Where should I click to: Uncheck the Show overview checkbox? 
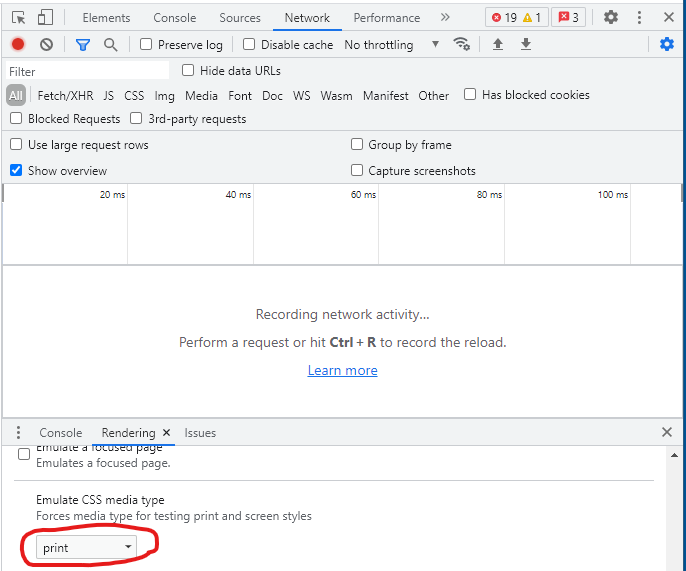(16, 171)
